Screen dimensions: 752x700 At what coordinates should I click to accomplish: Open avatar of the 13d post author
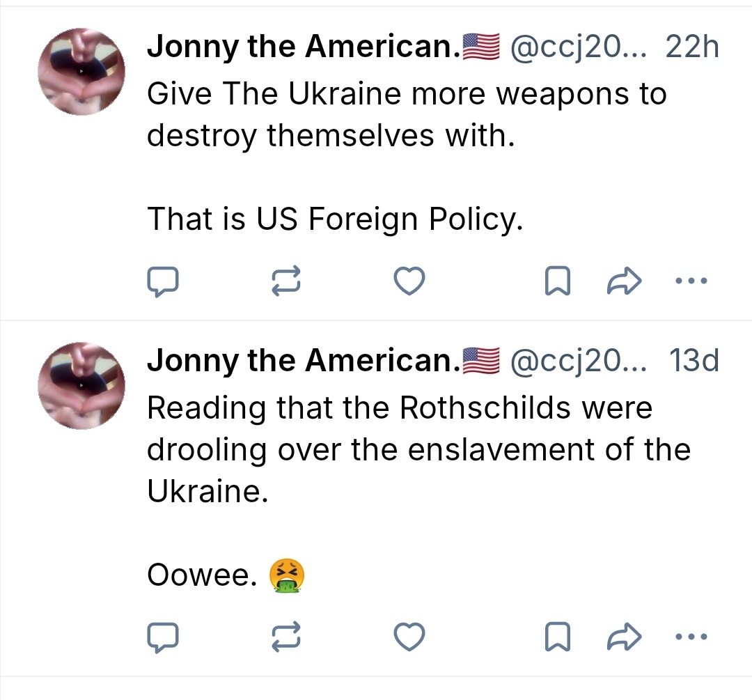tap(81, 385)
